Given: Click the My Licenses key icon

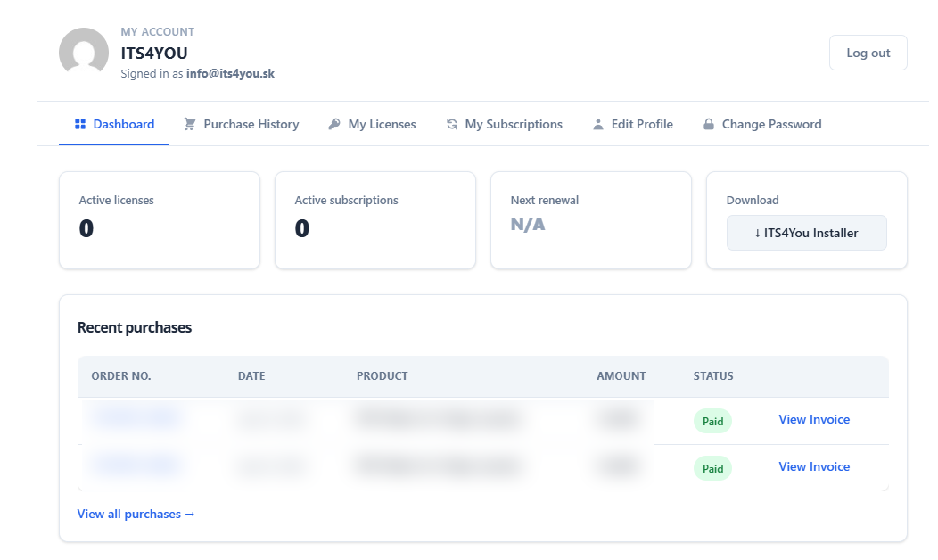Looking at the screenshot, I should pyautogui.click(x=334, y=124).
